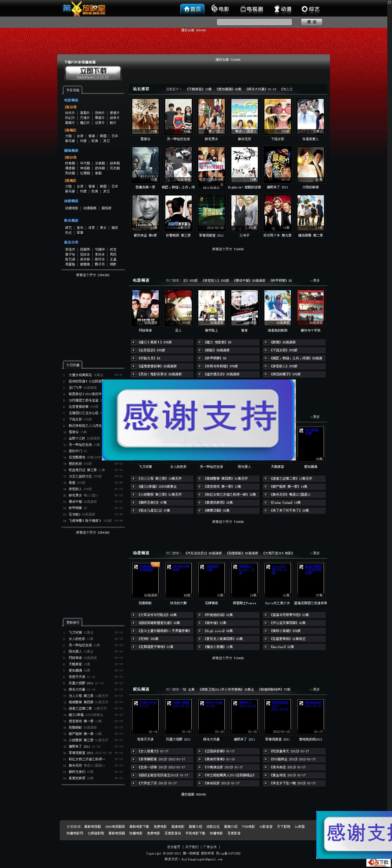Click arrow icon beside 《高米迪》22集

point(200,623)
